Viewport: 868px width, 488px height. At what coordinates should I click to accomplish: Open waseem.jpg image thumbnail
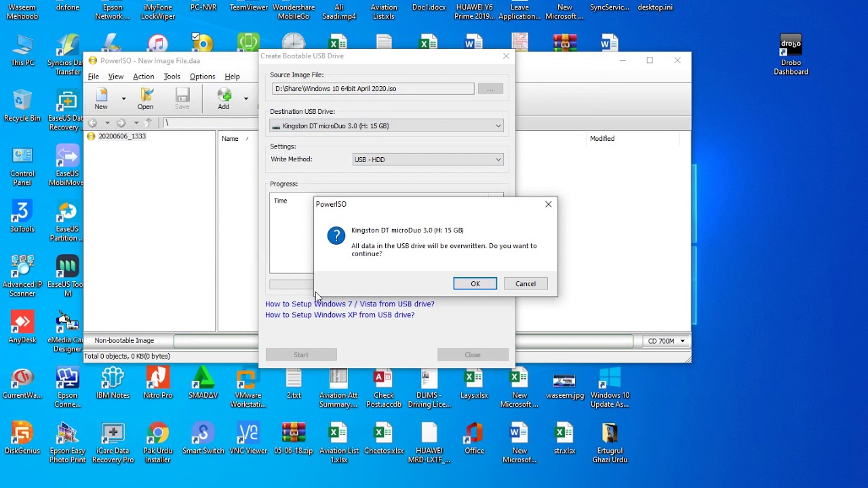564,385
